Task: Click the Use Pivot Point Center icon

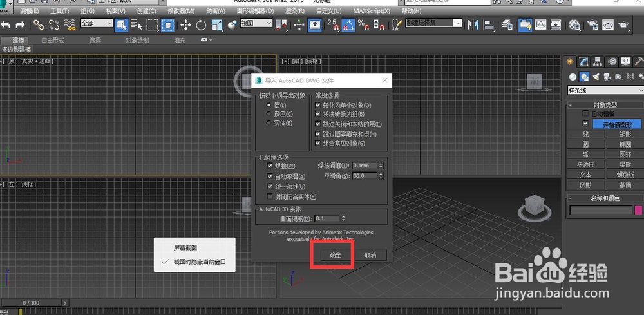Action: click(281, 25)
